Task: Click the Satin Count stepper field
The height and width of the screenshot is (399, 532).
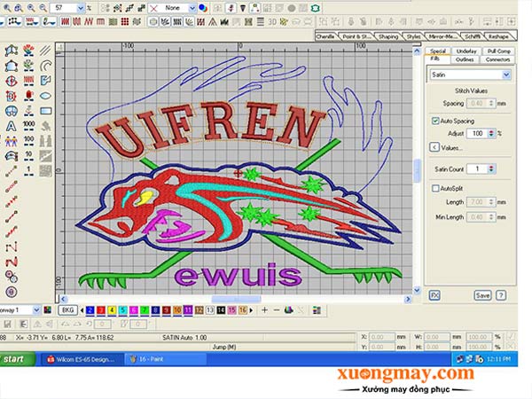Action: click(480, 168)
